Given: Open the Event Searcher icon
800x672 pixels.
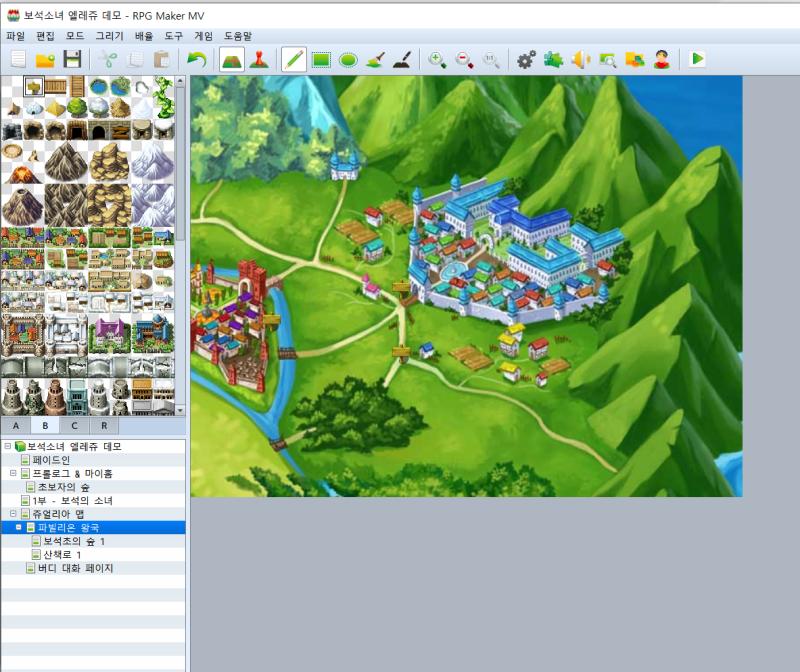Looking at the screenshot, I should [x=608, y=59].
